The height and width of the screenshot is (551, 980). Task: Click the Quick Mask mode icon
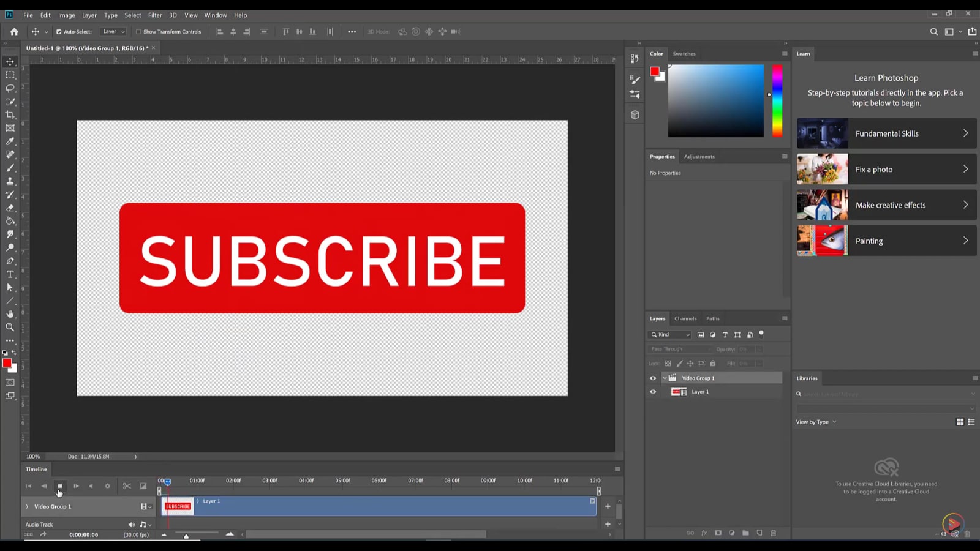click(10, 382)
